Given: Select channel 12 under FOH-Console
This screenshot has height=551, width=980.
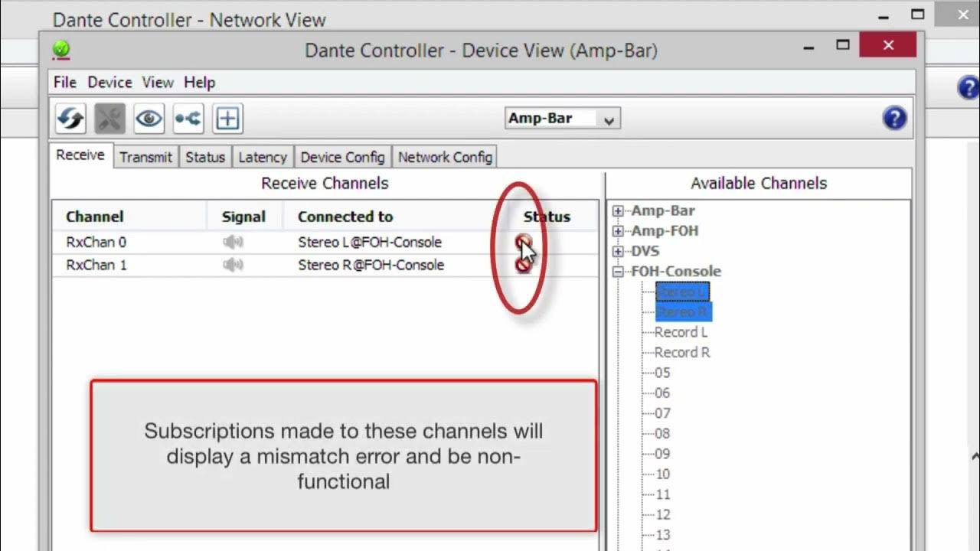Looking at the screenshot, I should tap(662, 514).
